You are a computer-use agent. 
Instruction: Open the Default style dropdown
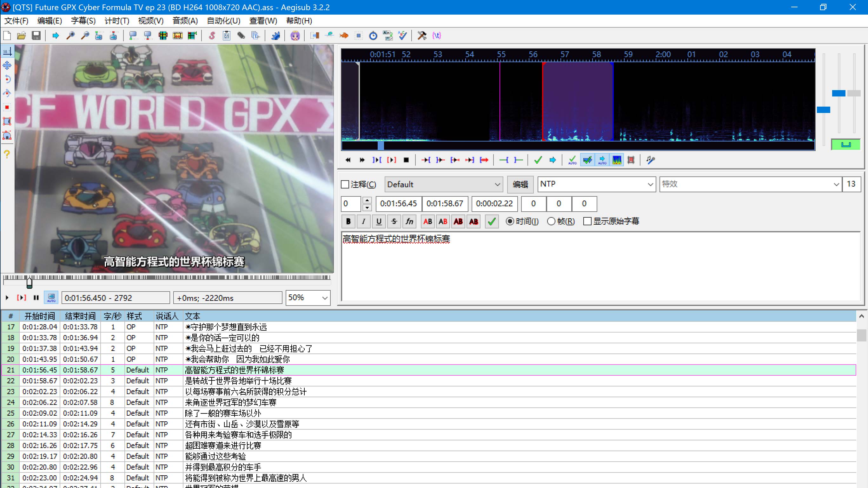coord(444,185)
